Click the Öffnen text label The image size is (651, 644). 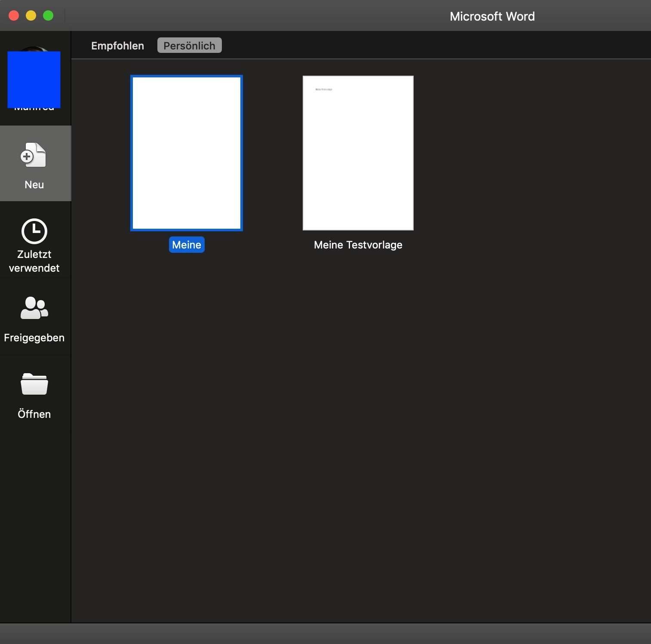pyautogui.click(x=34, y=414)
